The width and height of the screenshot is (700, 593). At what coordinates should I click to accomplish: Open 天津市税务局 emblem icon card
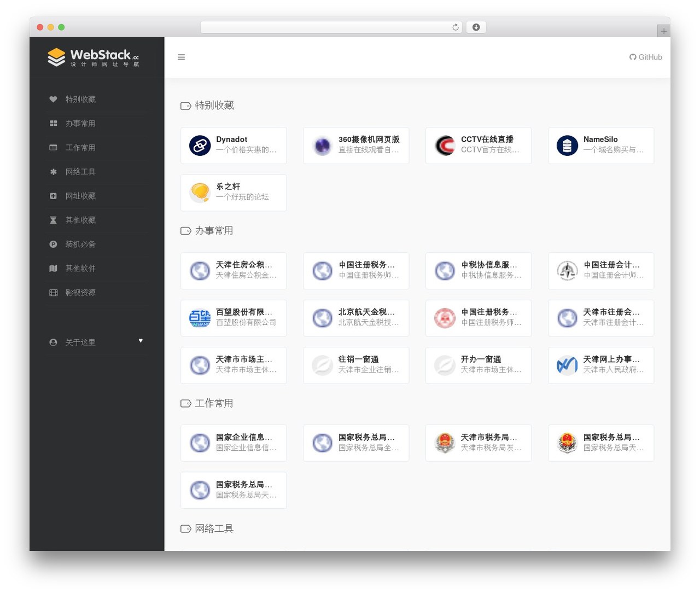[445, 443]
